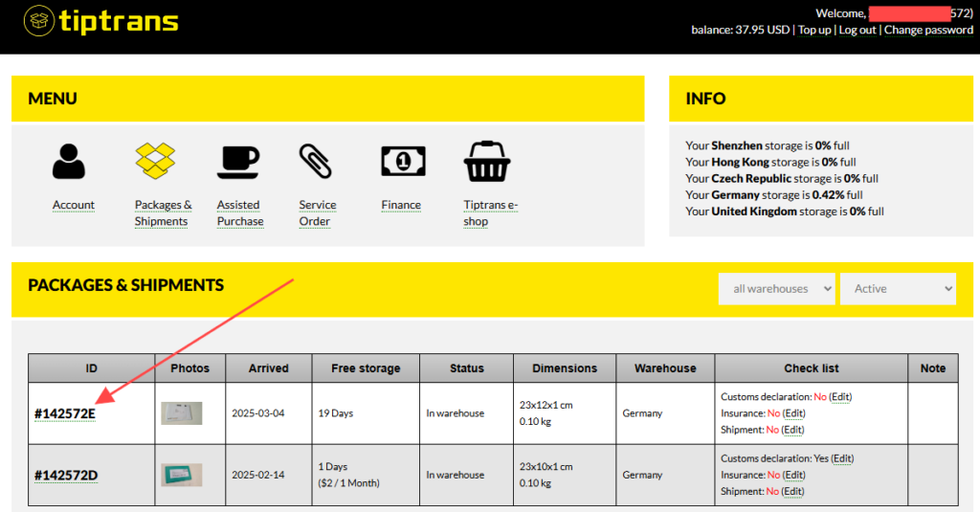The width and height of the screenshot is (980, 512).
Task: Open Account via the person icon
Action: 69,162
